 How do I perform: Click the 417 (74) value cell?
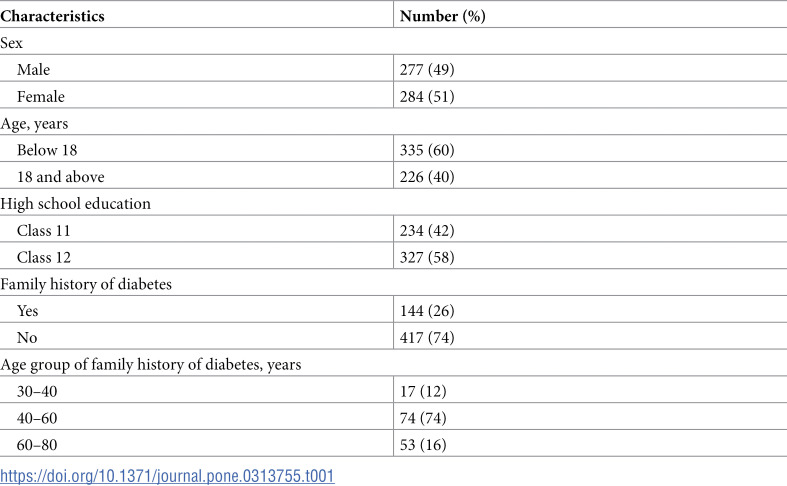427,337
